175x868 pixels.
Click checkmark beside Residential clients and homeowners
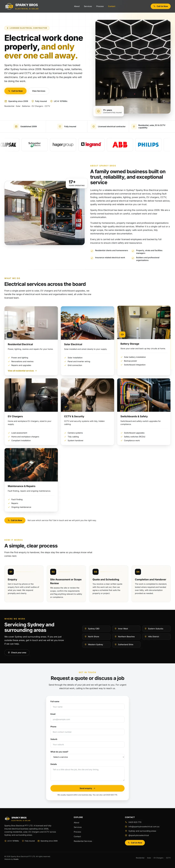[x=92, y=251]
